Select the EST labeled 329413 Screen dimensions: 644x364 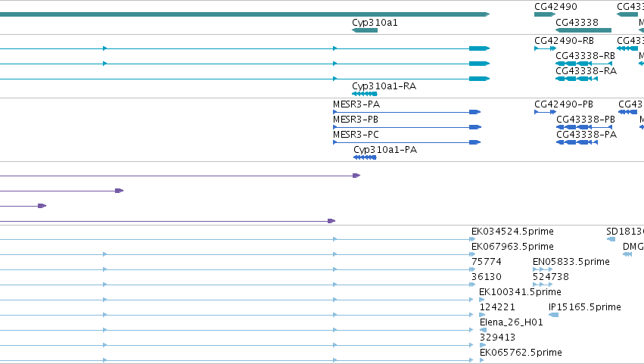(483, 345)
